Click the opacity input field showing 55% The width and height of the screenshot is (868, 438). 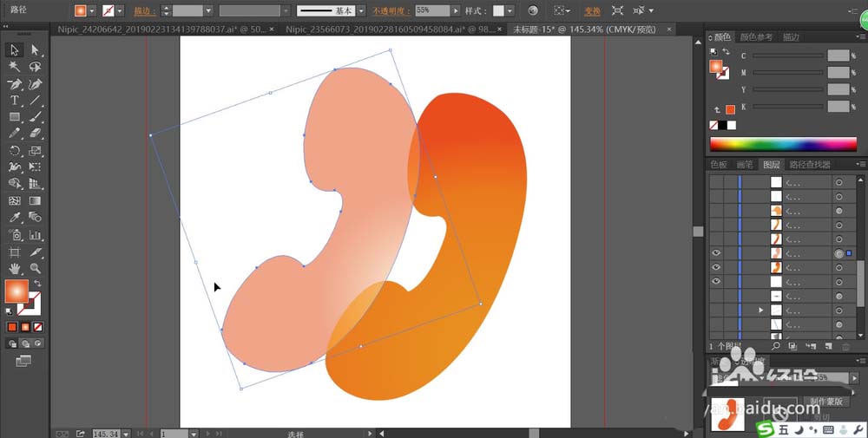431,10
